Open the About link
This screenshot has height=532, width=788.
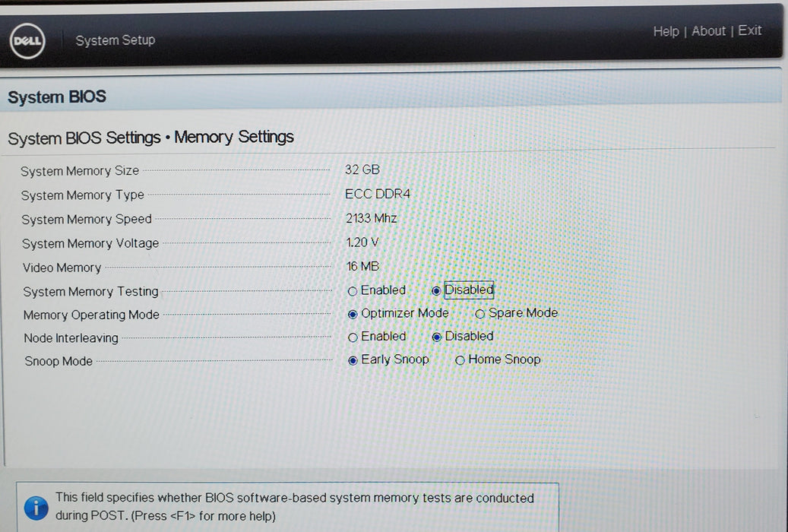(709, 30)
